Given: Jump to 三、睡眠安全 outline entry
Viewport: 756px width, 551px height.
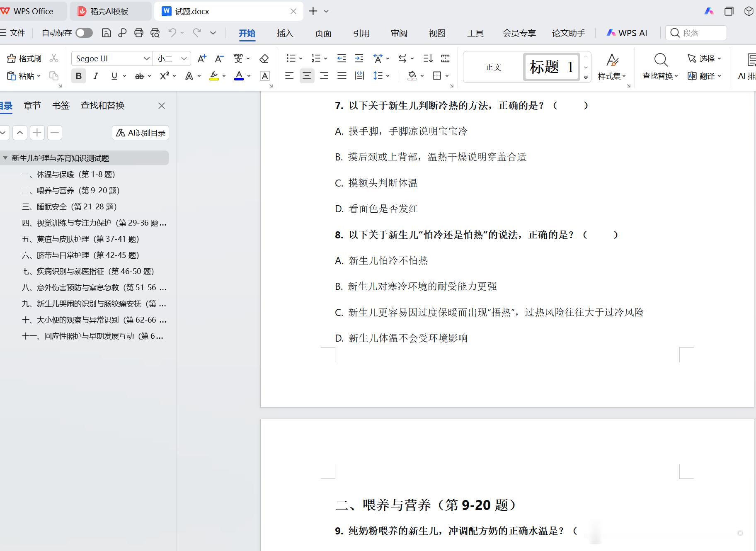Looking at the screenshot, I should (70, 206).
